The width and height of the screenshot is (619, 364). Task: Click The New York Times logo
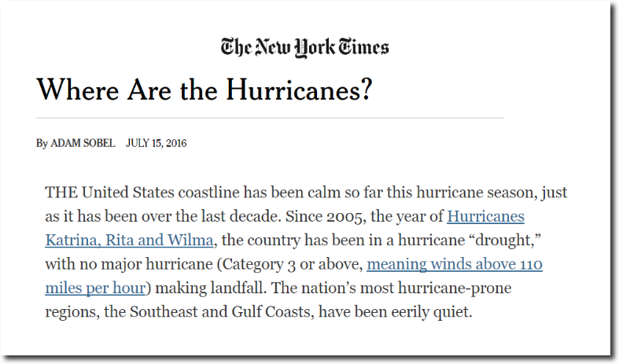304,47
